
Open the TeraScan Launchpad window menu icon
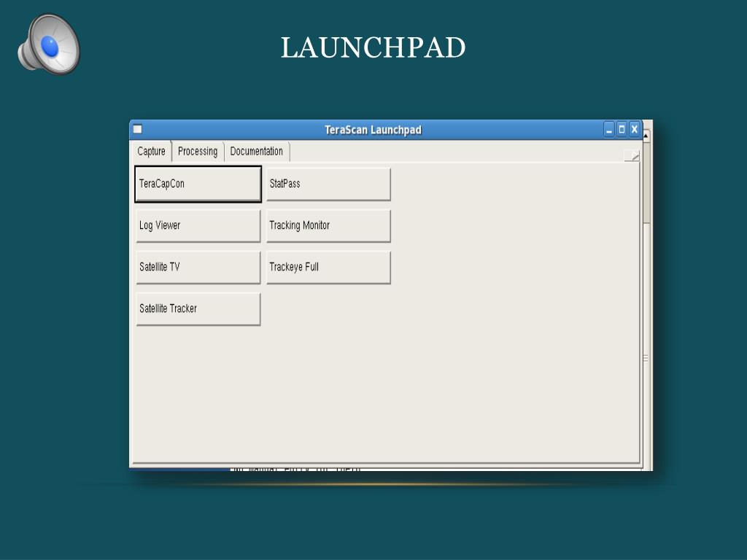(x=138, y=129)
